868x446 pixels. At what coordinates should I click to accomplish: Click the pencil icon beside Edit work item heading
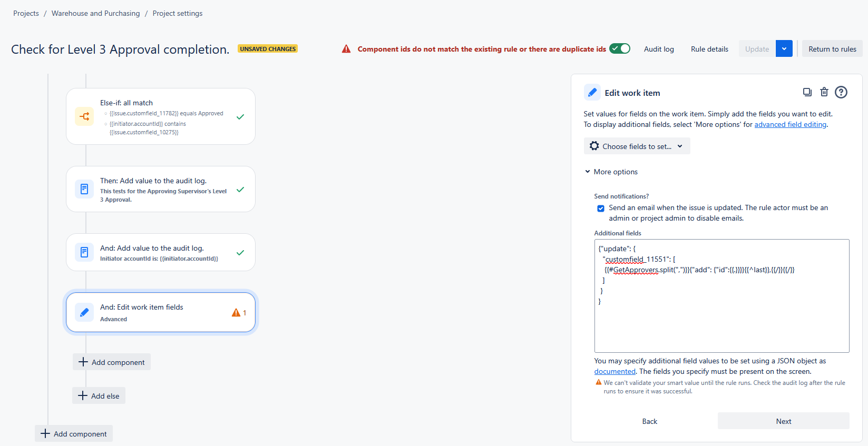[x=592, y=93]
